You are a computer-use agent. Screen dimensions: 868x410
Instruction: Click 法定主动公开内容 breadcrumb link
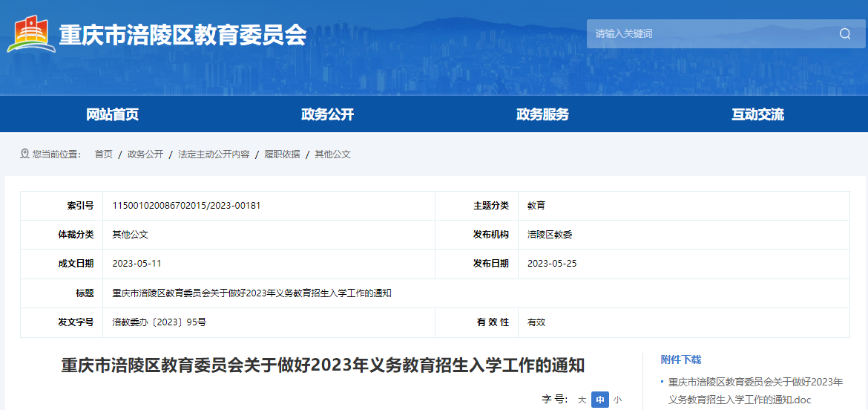pyautogui.click(x=214, y=154)
